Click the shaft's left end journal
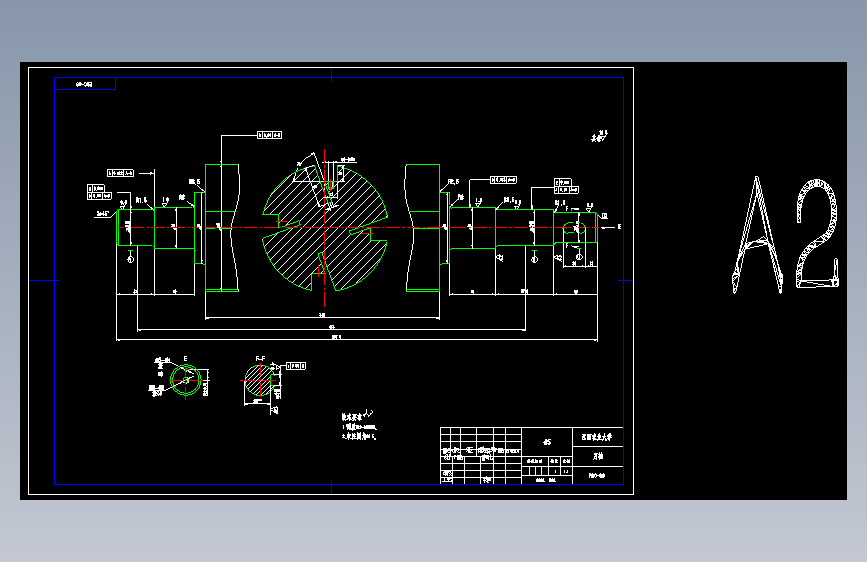Screen dimensions: 867x562 point(135,227)
